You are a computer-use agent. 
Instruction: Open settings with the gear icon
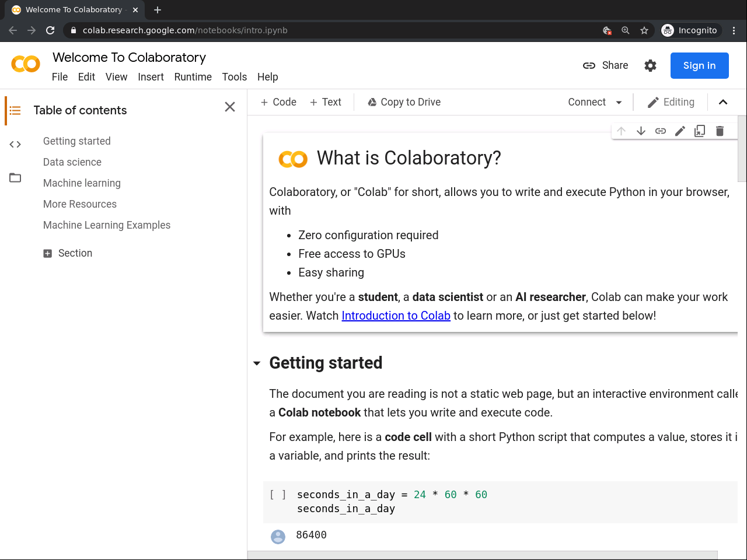click(x=650, y=65)
